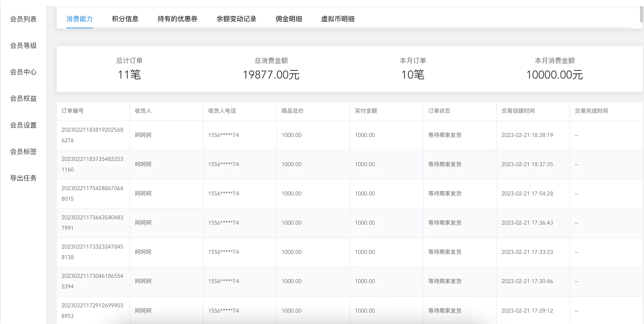
Task: Open the 持有的优惠券 tab
Action: click(178, 19)
